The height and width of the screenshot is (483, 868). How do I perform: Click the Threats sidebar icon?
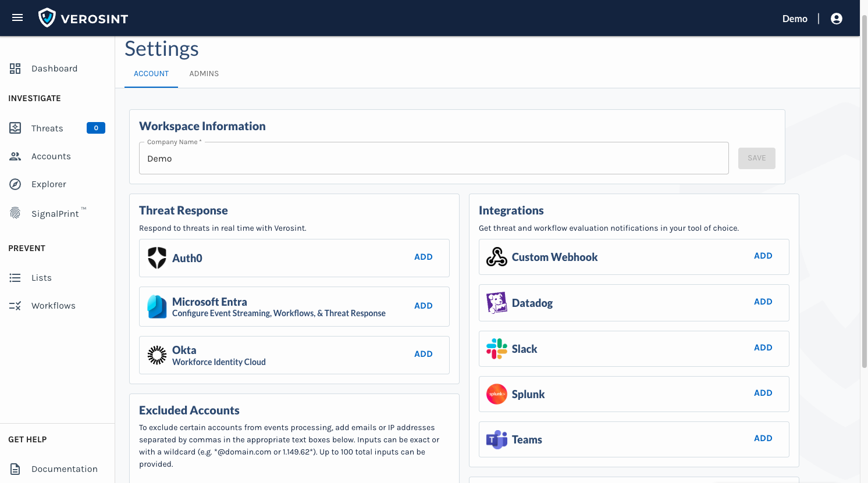(15, 128)
